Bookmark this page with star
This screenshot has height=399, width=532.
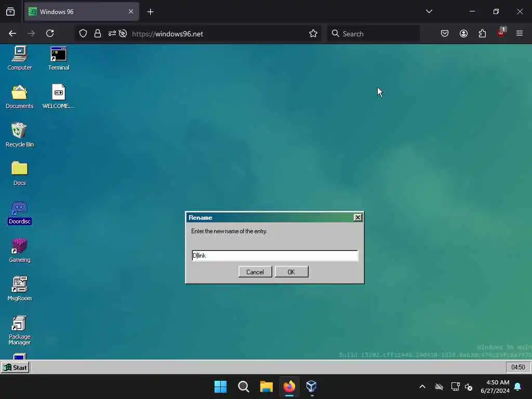pyautogui.click(x=313, y=33)
